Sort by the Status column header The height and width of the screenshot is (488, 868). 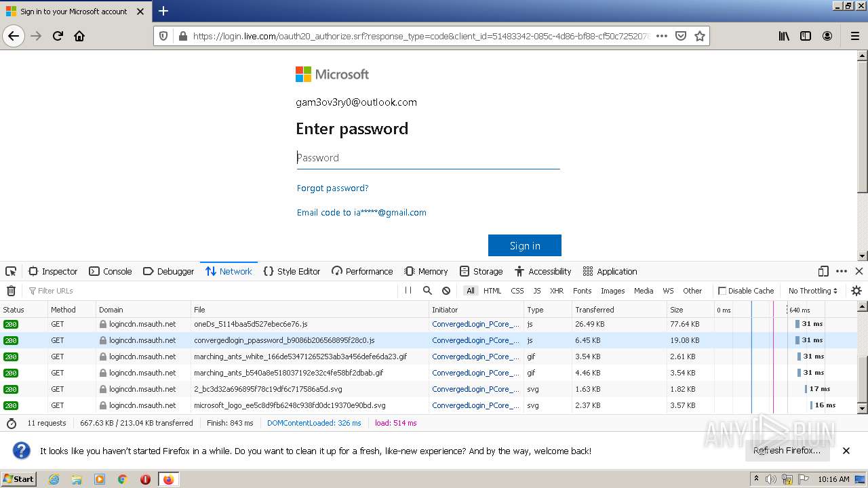click(x=24, y=310)
